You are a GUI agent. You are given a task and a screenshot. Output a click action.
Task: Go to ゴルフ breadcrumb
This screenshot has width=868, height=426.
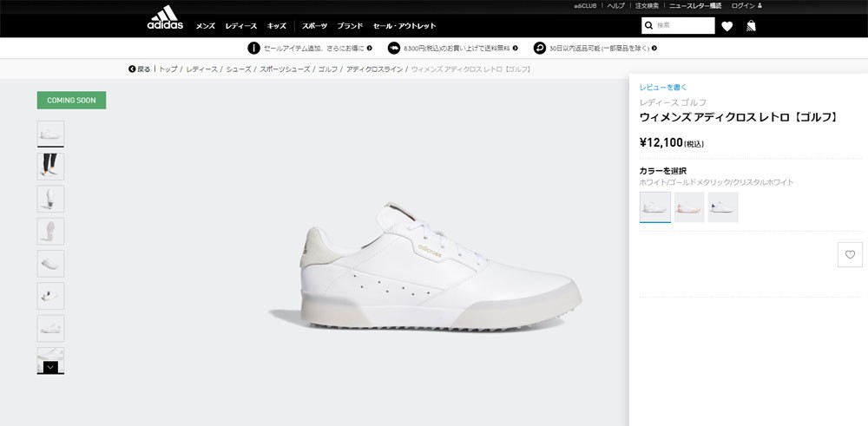[328, 69]
